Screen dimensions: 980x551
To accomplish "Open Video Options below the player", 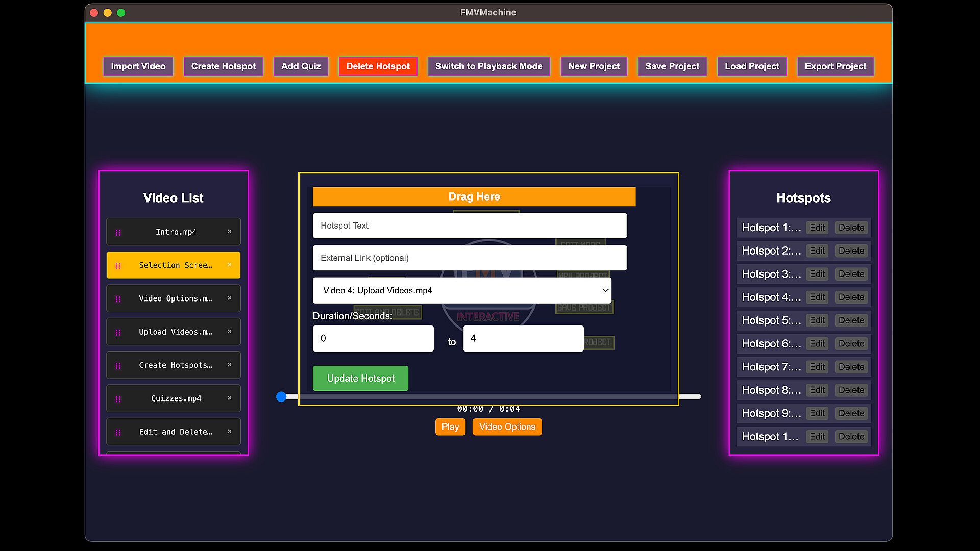I will 507,427.
